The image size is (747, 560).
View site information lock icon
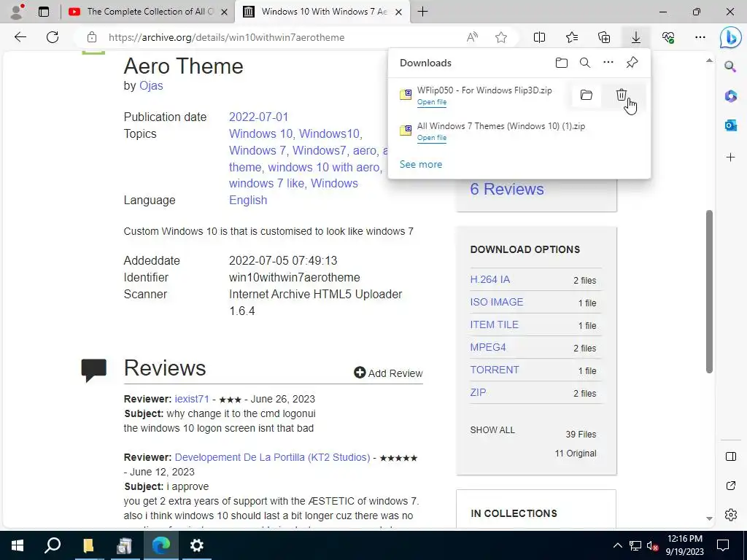click(92, 37)
